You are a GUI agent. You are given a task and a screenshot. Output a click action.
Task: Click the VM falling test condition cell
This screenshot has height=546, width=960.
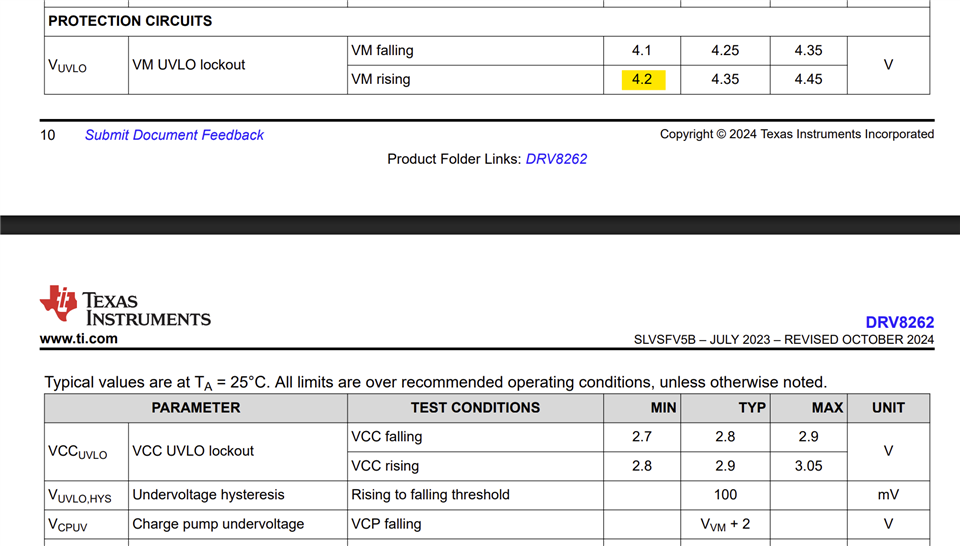coord(475,51)
